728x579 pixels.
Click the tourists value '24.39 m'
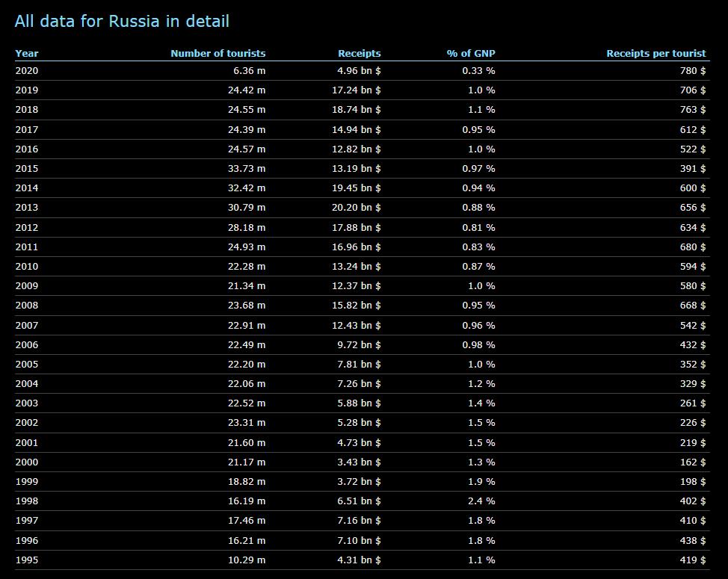click(247, 129)
